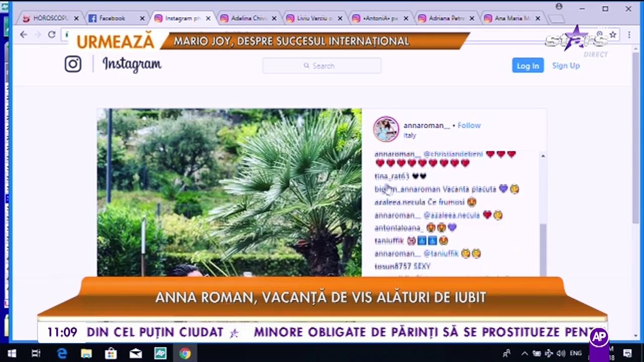Click the volume icon in system tray
Viewport: 644px width, 362px height.
pyautogui.click(x=561, y=353)
